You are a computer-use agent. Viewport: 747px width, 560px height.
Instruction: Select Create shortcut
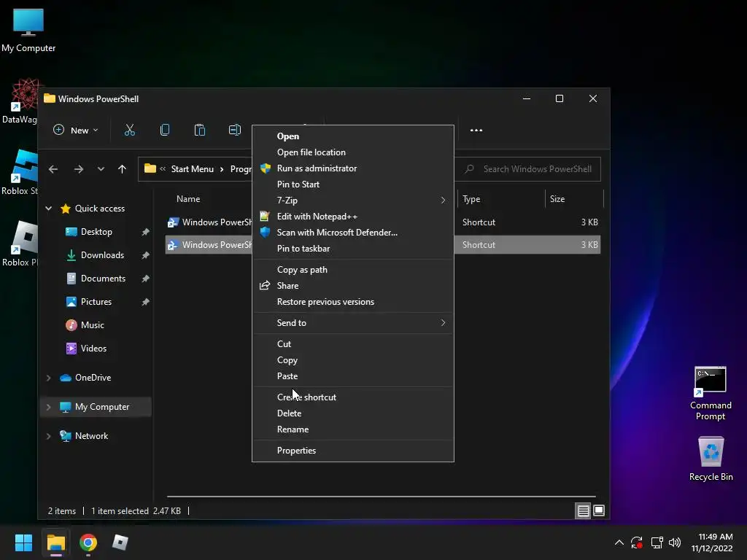point(352,397)
